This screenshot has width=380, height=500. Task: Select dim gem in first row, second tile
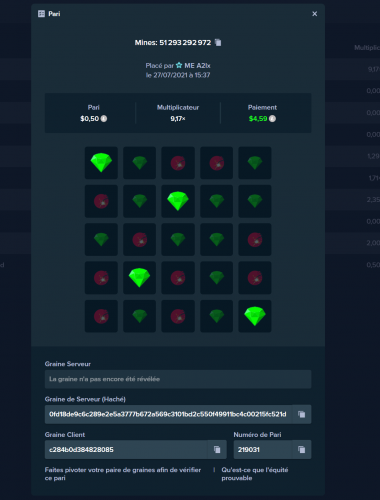click(x=139, y=163)
